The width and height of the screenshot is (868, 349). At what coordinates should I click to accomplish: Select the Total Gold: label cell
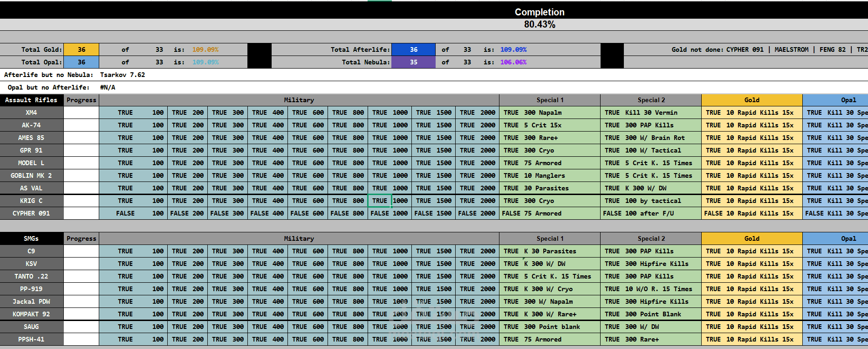tap(32, 49)
